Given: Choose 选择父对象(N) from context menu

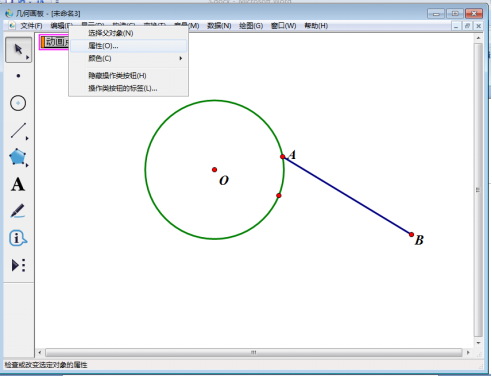Looking at the screenshot, I should [x=128, y=33].
